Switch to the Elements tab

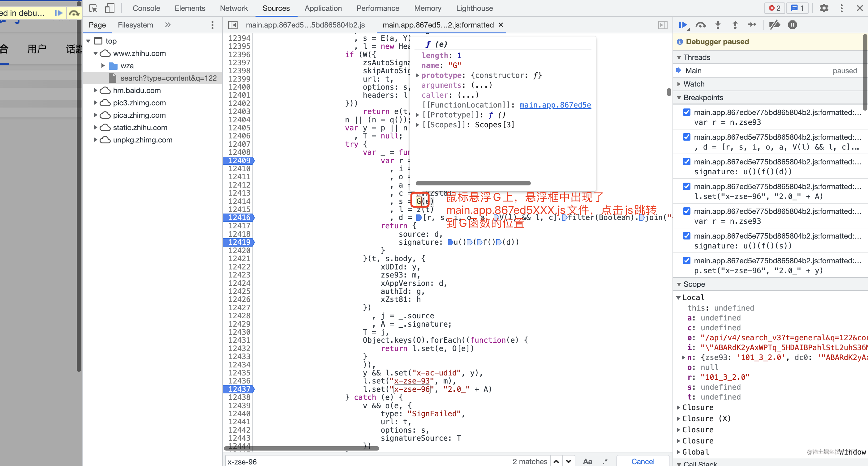[x=190, y=8]
